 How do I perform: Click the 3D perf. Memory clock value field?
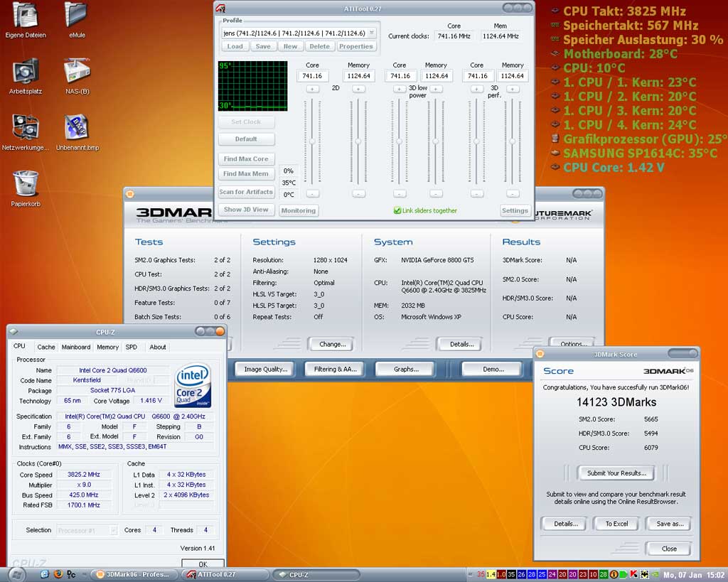tap(512, 75)
